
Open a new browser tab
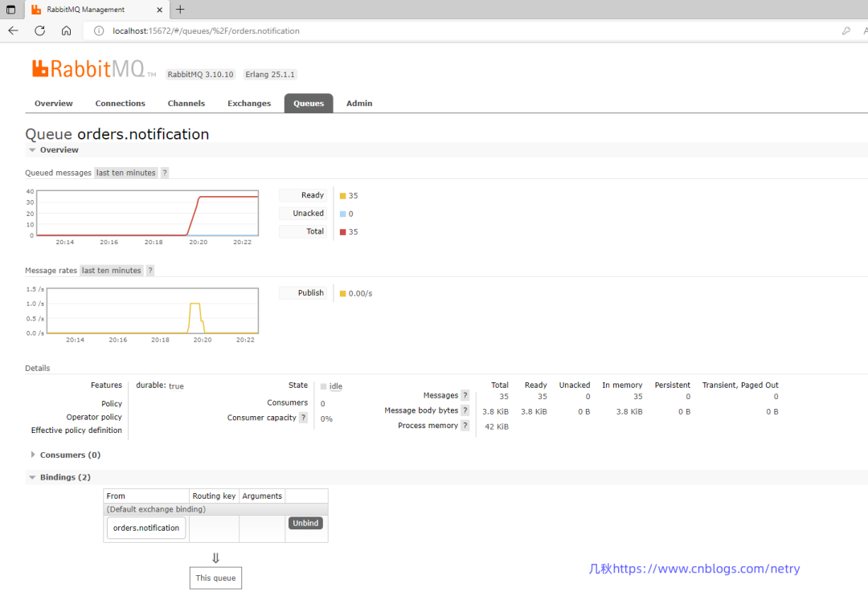pyautogui.click(x=180, y=10)
